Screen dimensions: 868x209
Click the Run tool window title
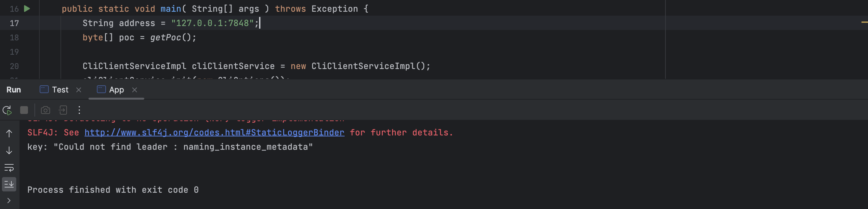click(14, 90)
